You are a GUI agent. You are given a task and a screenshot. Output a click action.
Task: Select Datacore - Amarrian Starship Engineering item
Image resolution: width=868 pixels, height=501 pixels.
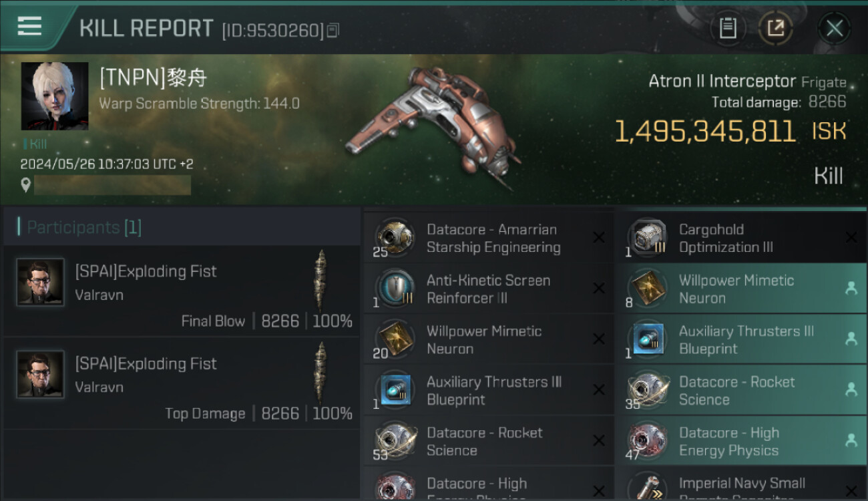(x=489, y=238)
